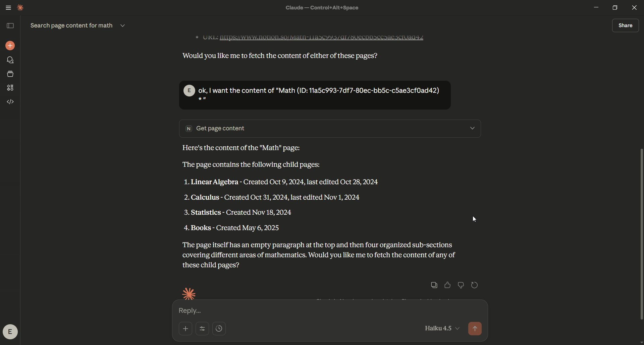Copy the response with copy icon

434,285
